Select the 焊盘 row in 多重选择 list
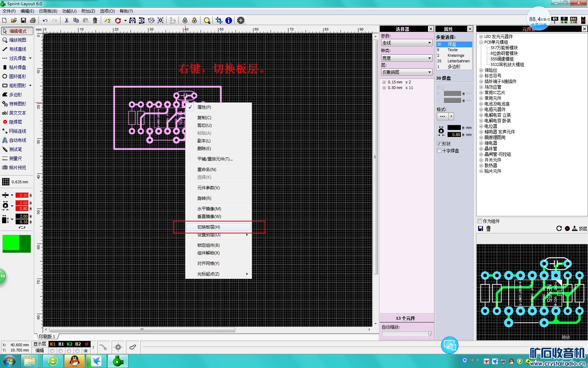 (454, 44)
